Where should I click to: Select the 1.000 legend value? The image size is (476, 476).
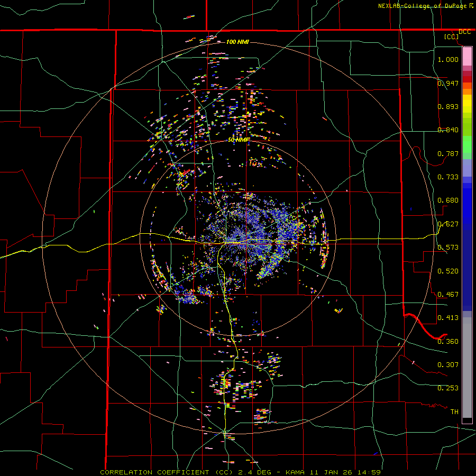448,59
